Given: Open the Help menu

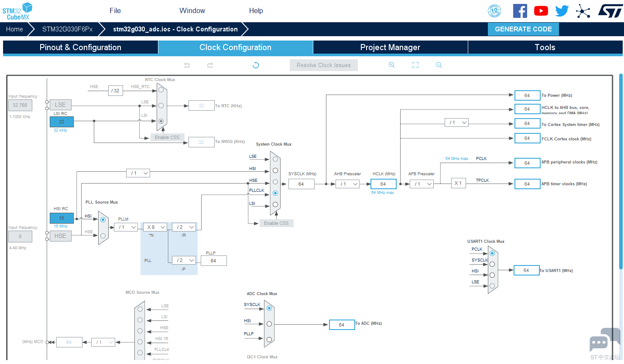Looking at the screenshot, I should [256, 11].
